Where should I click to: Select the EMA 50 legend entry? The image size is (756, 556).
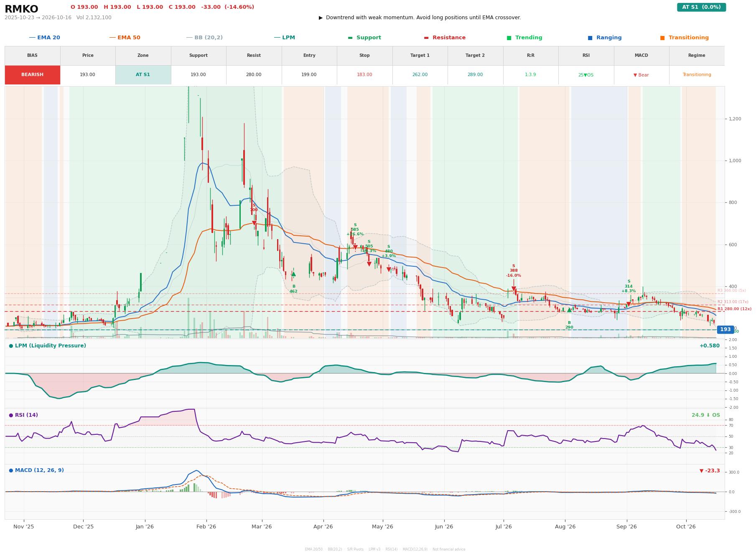pyautogui.click(x=125, y=38)
